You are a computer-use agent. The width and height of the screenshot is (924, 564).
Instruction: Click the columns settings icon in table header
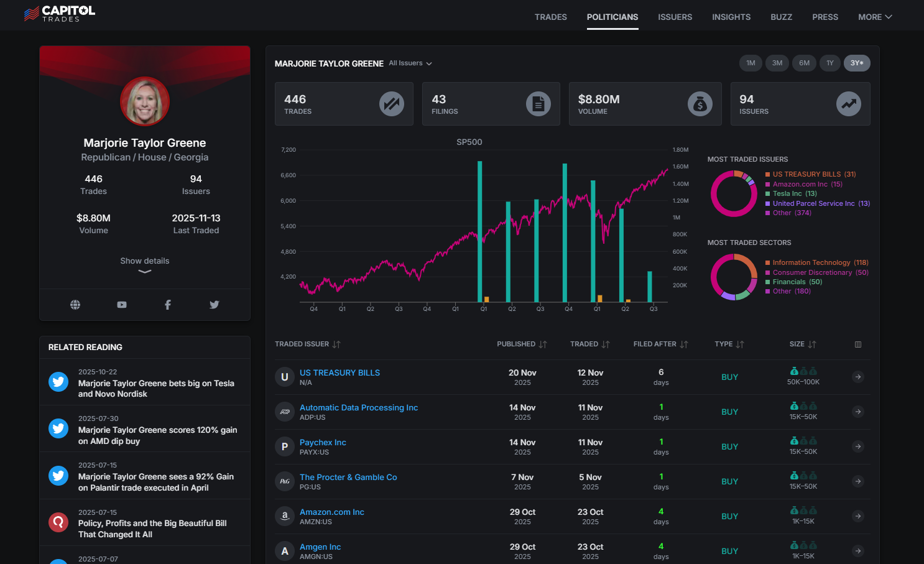858,344
